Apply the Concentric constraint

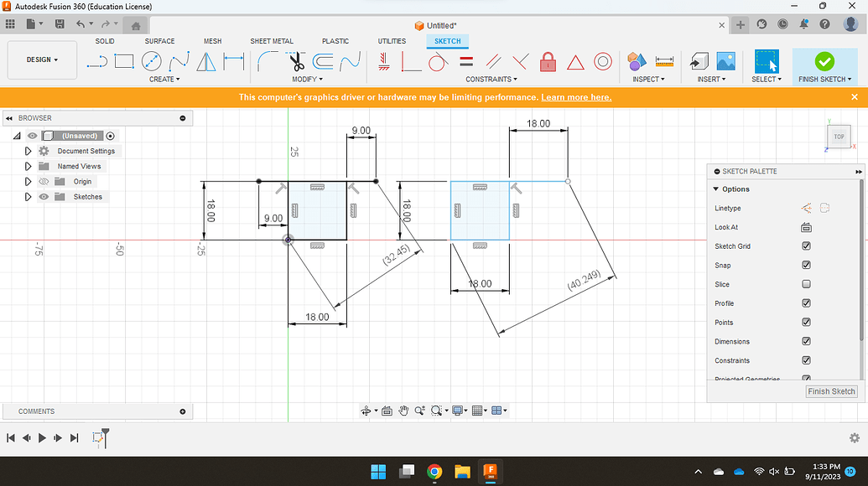pos(602,61)
